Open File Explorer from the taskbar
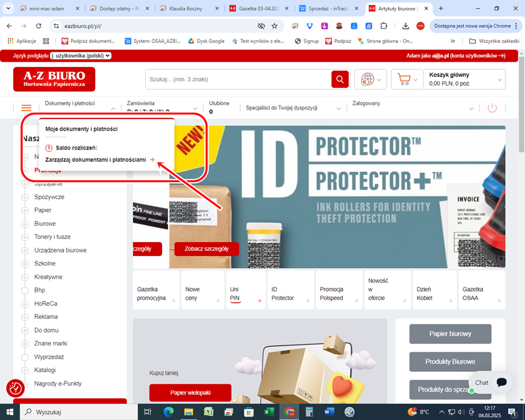This screenshot has height=420, width=525. (x=189, y=412)
